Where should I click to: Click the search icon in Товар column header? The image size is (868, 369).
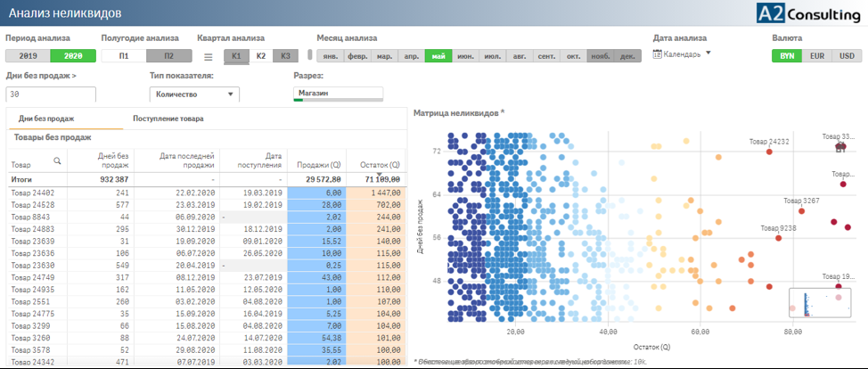click(x=57, y=161)
